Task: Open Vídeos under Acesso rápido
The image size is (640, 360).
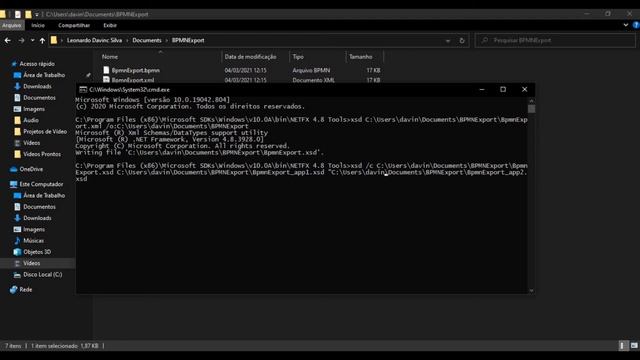Action: click(x=31, y=143)
